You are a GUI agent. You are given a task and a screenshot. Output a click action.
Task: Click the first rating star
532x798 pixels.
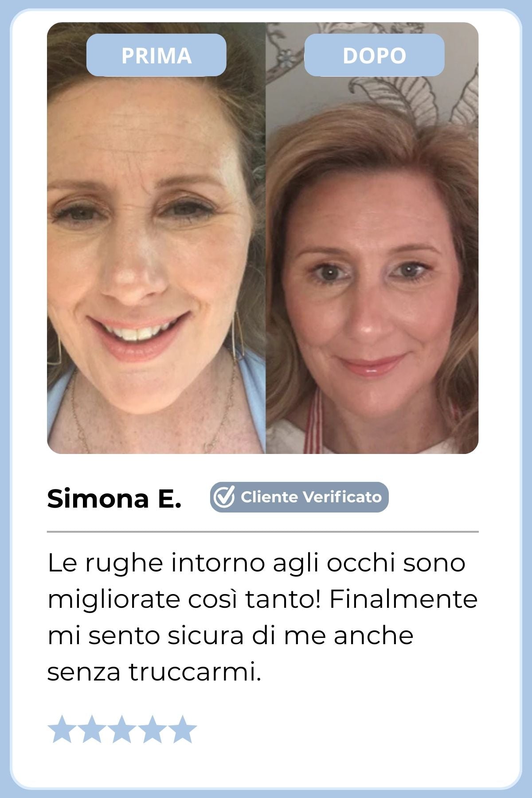(62, 729)
